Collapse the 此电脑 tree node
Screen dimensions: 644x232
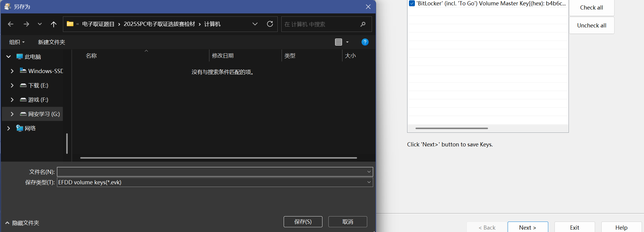pyautogui.click(x=9, y=57)
